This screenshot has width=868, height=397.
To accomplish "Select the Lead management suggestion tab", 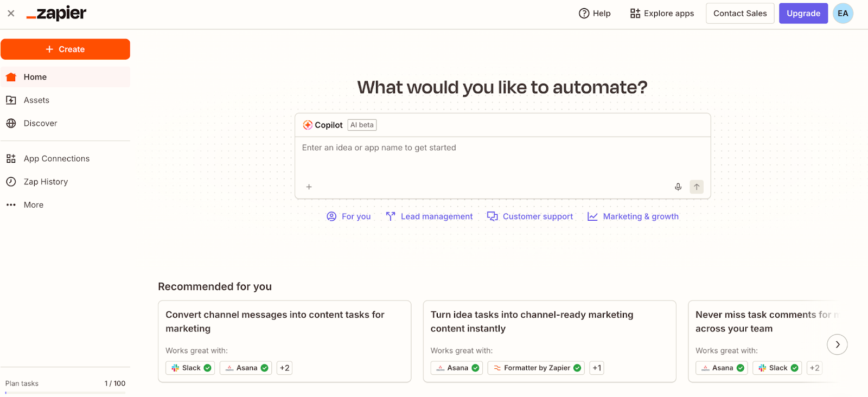I will (x=429, y=216).
